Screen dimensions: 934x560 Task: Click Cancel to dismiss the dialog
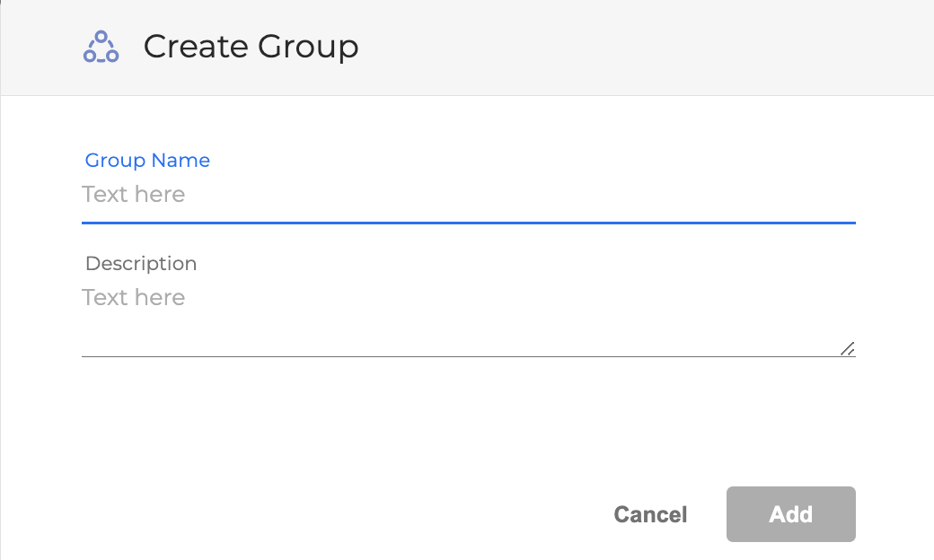tap(650, 514)
